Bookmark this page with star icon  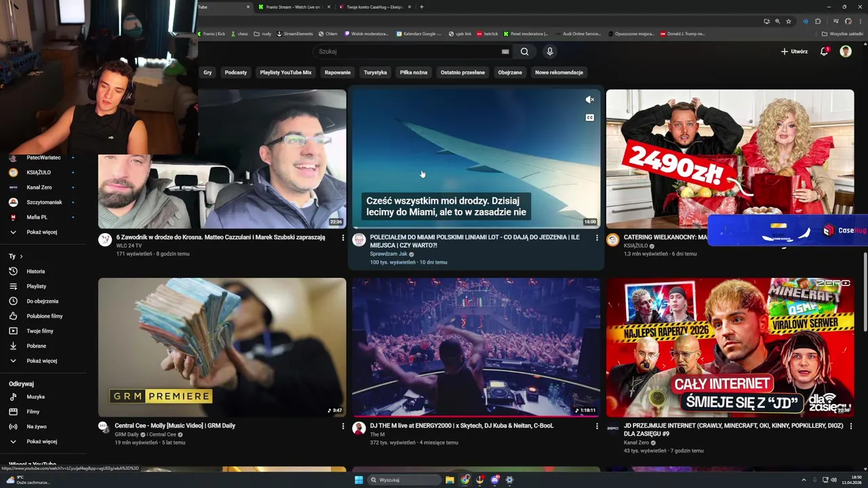[789, 21]
